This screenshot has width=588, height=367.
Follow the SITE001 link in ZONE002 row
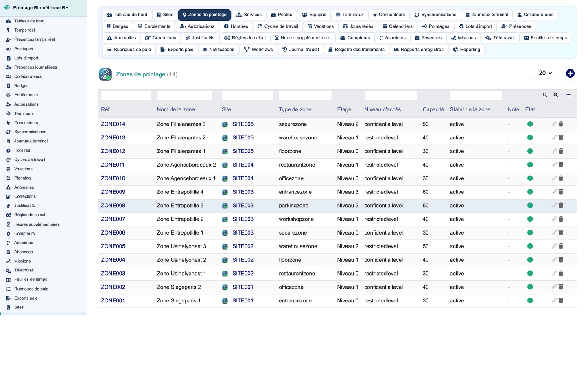click(x=243, y=287)
